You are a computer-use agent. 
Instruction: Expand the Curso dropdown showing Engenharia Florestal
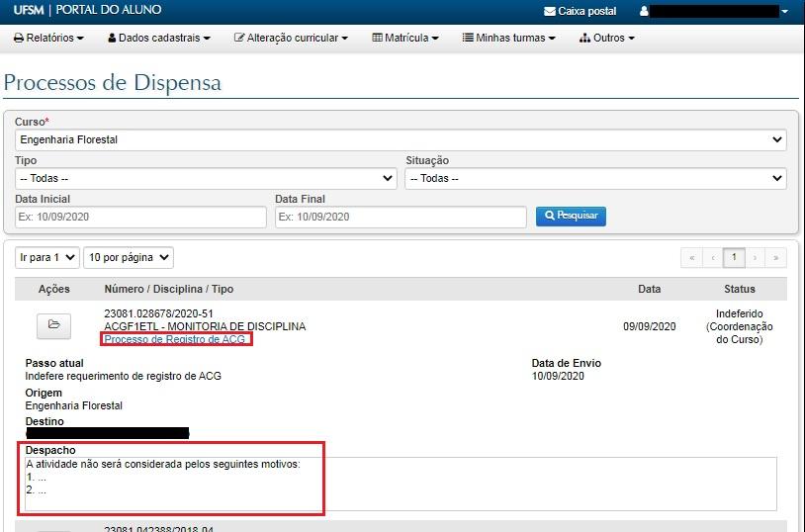coord(401,140)
